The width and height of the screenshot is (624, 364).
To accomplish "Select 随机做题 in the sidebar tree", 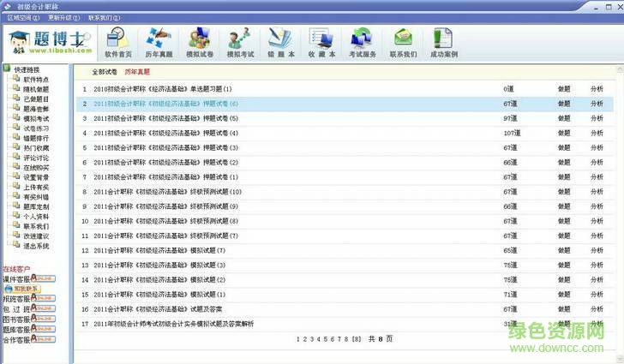I will [x=36, y=88].
